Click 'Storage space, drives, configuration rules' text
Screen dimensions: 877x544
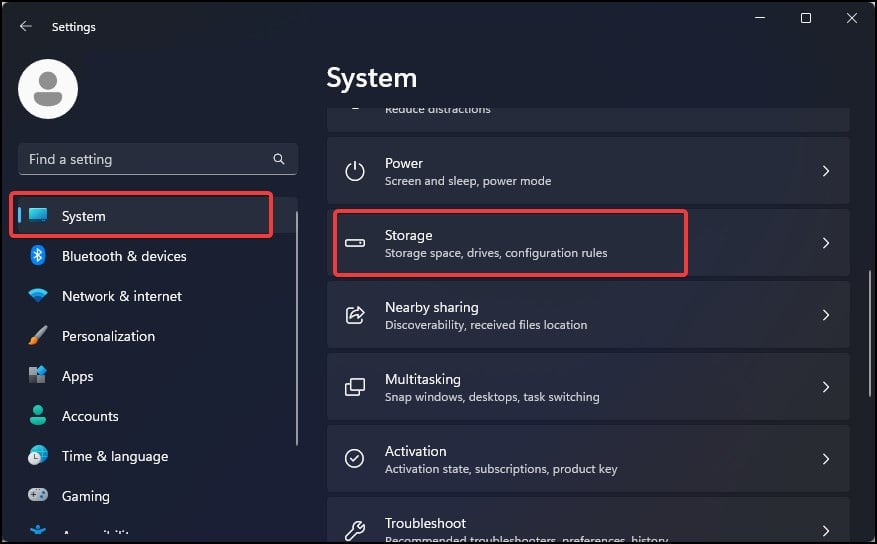[x=496, y=253]
